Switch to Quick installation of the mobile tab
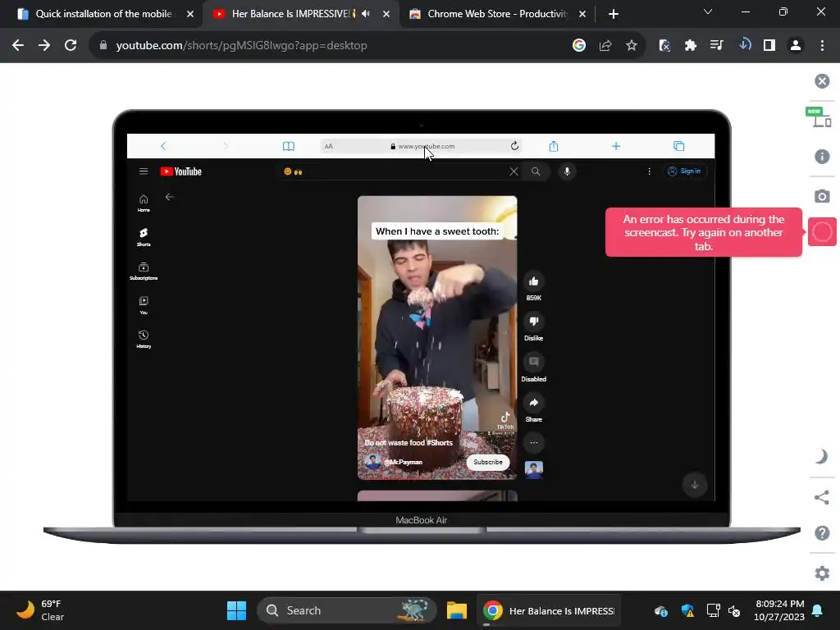 pos(103,14)
